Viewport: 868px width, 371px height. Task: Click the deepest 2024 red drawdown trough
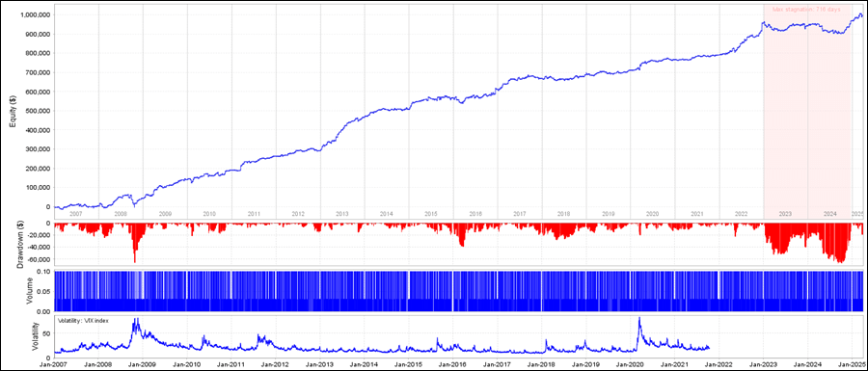coord(841,261)
